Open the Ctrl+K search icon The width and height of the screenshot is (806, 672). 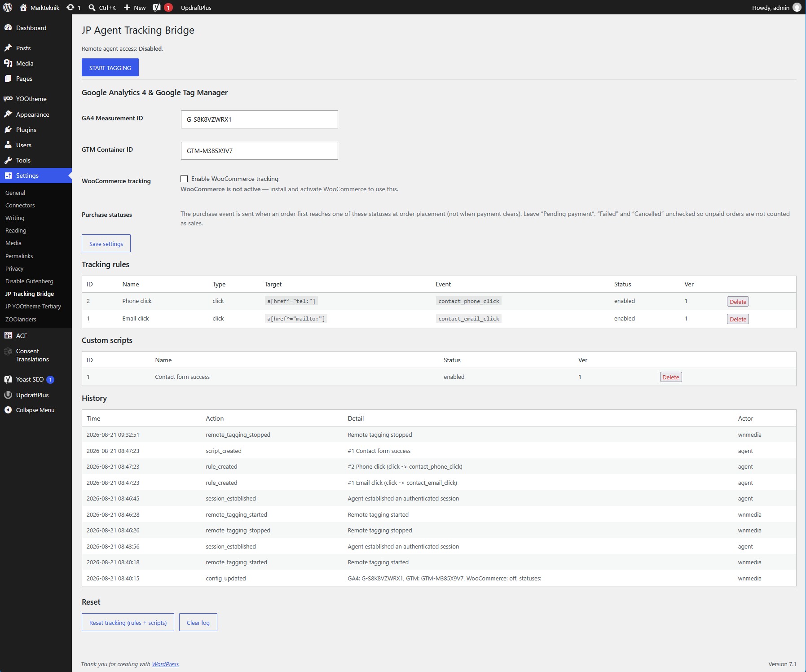92,7
